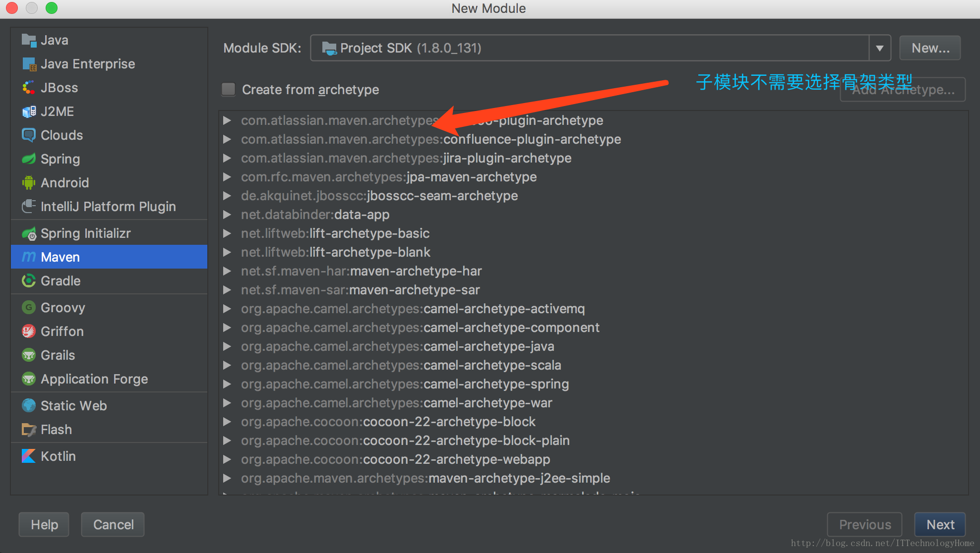Select camel-archetype-war row
The image size is (980, 553).
[x=593, y=403]
